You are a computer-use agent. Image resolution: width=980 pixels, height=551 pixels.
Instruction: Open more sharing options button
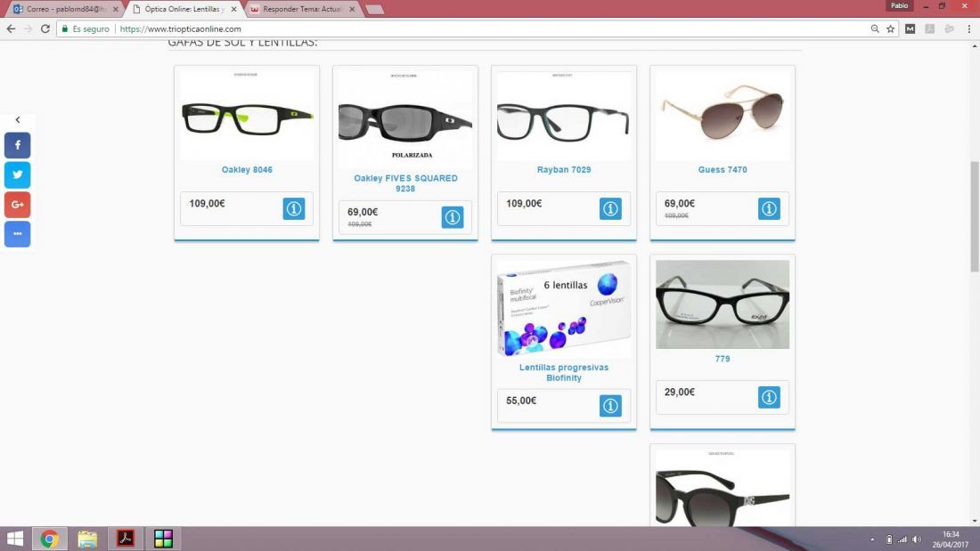[18, 233]
